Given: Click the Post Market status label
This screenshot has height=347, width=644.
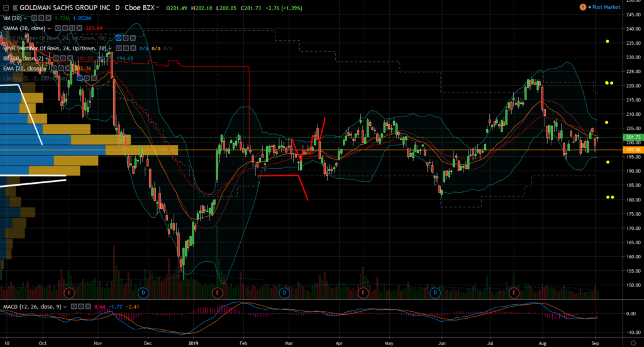Looking at the screenshot, I should click(606, 7).
